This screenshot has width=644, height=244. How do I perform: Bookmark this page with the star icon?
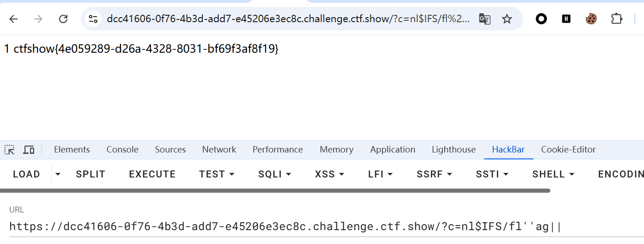[507, 19]
